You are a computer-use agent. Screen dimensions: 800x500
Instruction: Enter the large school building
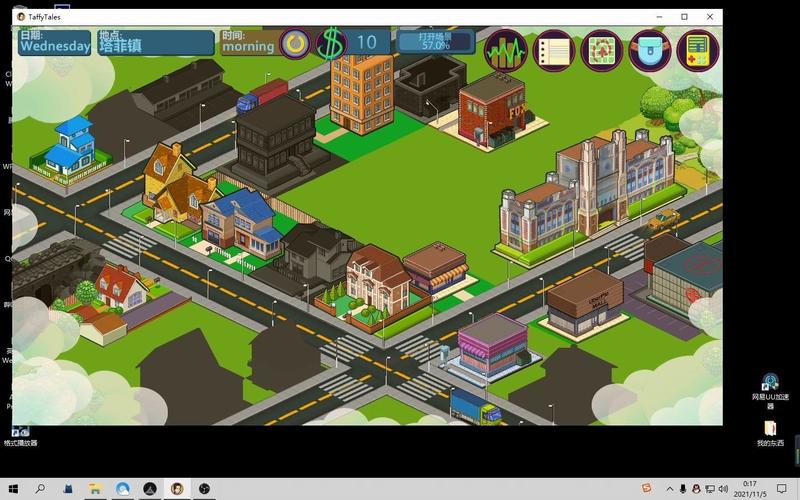point(590,190)
